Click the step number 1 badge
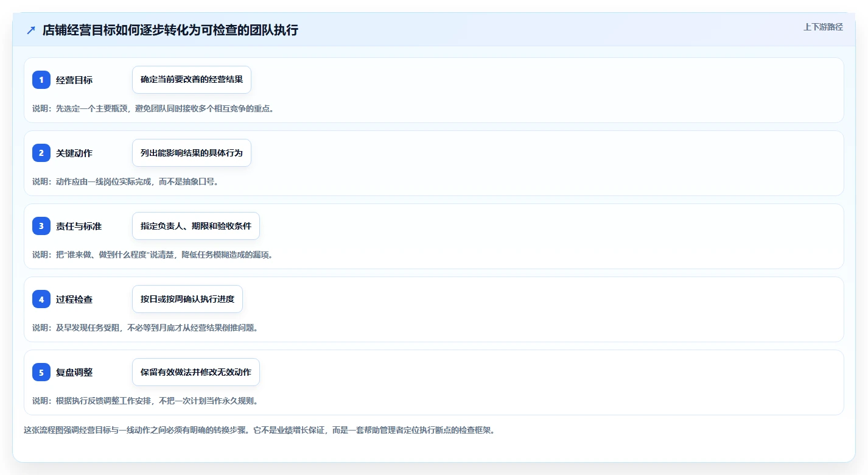Image resolution: width=868 pixels, height=475 pixels. tap(41, 80)
